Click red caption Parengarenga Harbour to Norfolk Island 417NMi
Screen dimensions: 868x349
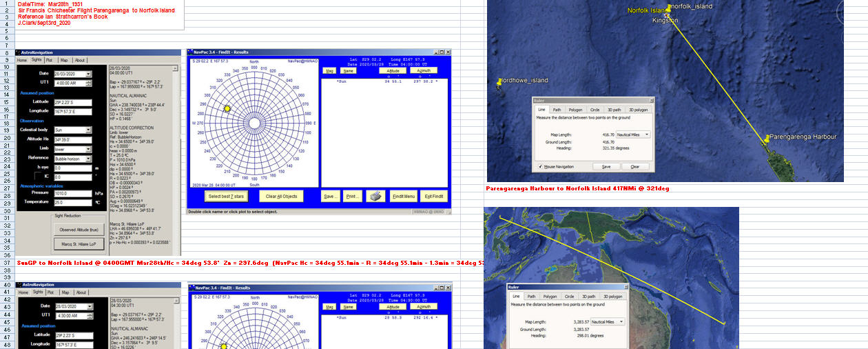click(577, 188)
